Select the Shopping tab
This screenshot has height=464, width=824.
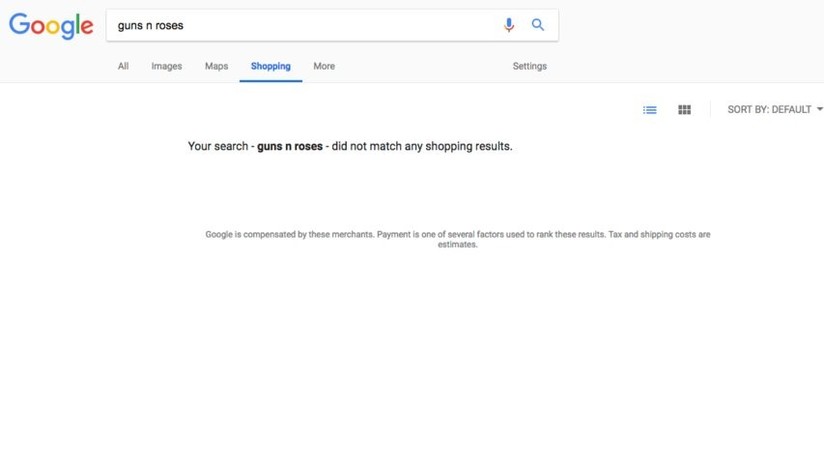[271, 66]
